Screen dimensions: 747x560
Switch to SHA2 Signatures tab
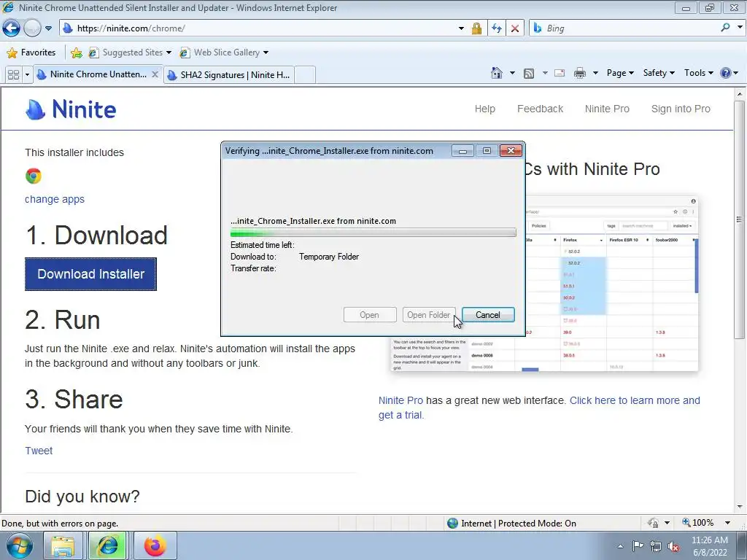pyautogui.click(x=228, y=75)
